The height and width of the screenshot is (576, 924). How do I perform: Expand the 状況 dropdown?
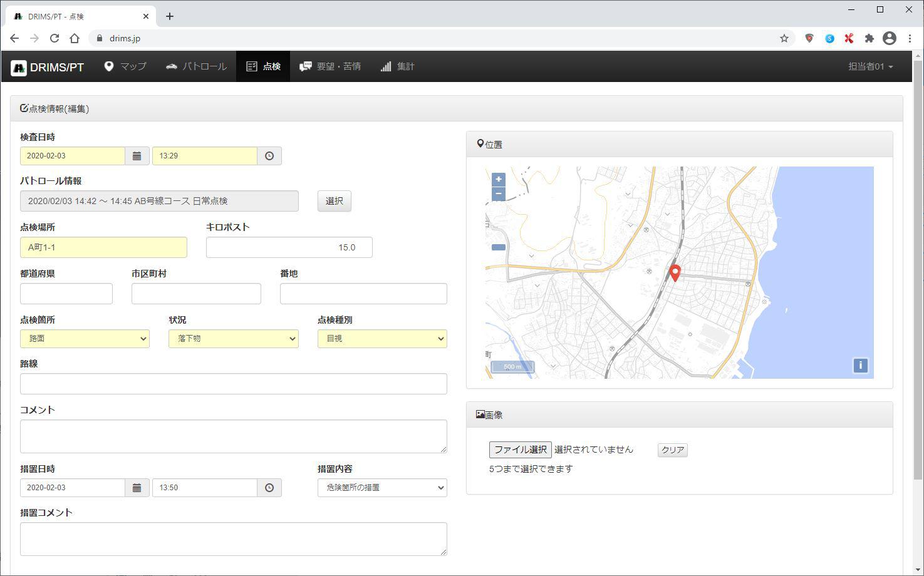(233, 339)
